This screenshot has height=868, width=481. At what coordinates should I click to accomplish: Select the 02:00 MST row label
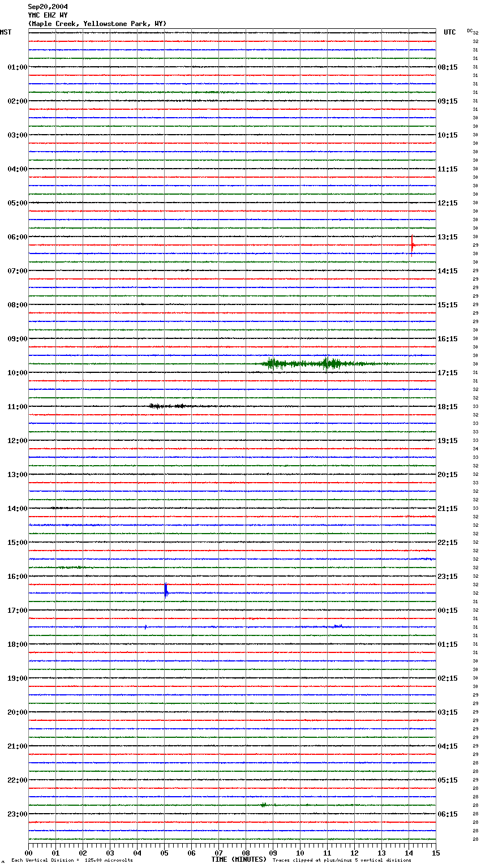(17, 101)
